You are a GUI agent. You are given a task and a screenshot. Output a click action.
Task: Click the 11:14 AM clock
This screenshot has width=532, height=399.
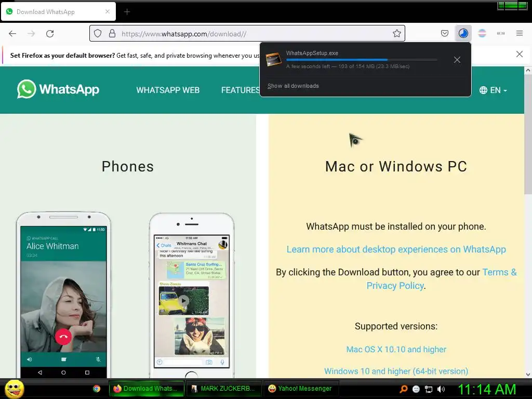pyautogui.click(x=487, y=389)
